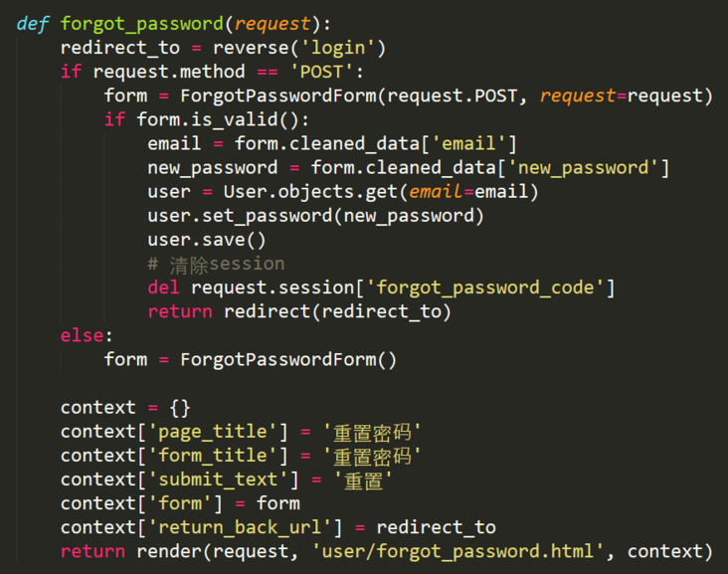Screen dimensions: 728x574
Task: Click the 'user/forgot_password.html' template path
Action: pyautogui.click(x=458, y=551)
